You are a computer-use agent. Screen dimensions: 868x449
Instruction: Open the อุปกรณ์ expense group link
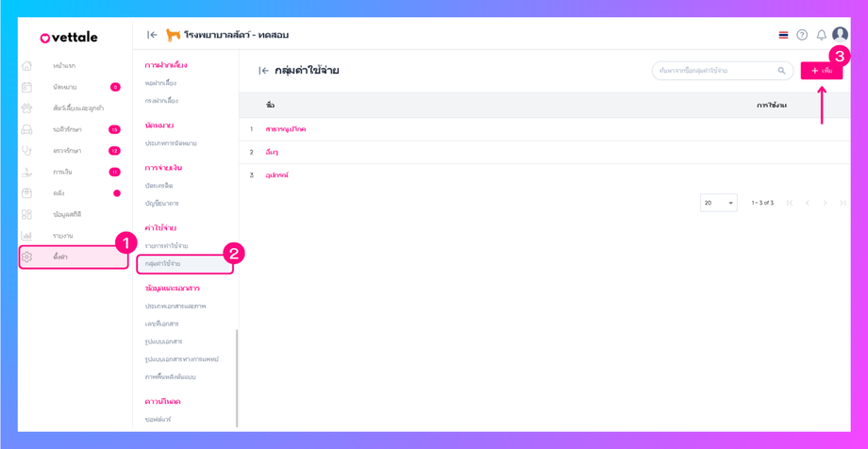click(276, 175)
